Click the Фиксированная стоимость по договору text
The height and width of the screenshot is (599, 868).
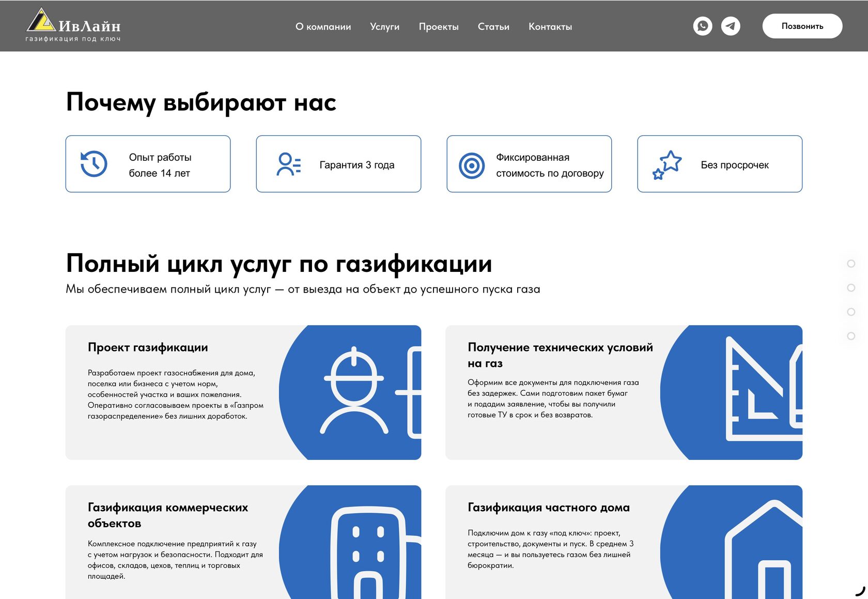(x=550, y=165)
